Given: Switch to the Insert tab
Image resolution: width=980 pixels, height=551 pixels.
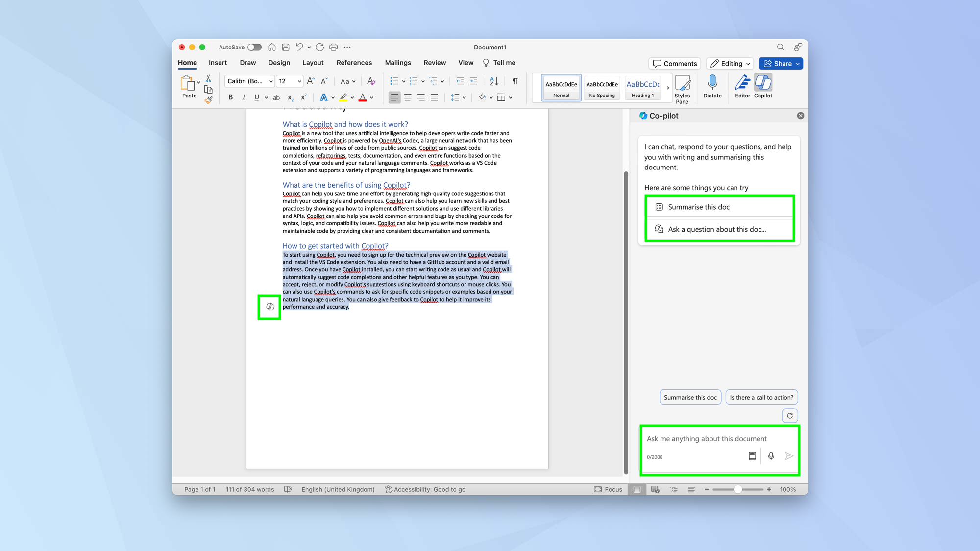Looking at the screenshot, I should (x=218, y=63).
